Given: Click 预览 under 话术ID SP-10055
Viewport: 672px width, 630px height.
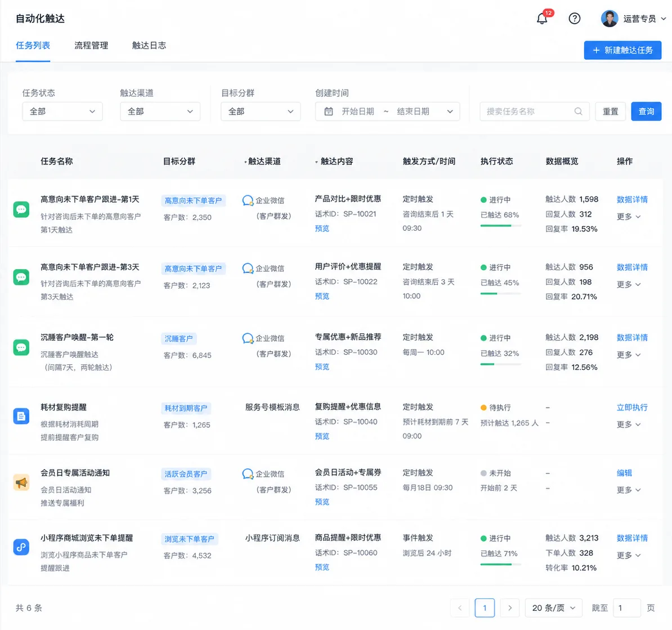Looking at the screenshot, I should (x=322, y=502).
